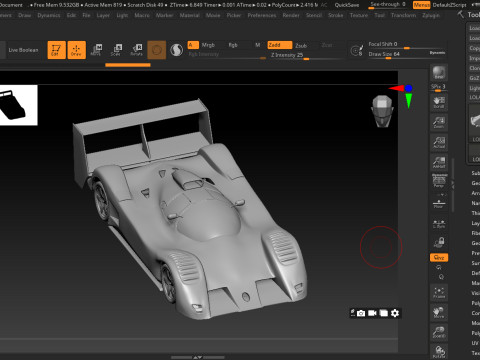The height and width of the screenshot is (360, 480).
Task: Click the pen annotation icon in overlay
Action: pyautogui.click(x=352, y=312)
